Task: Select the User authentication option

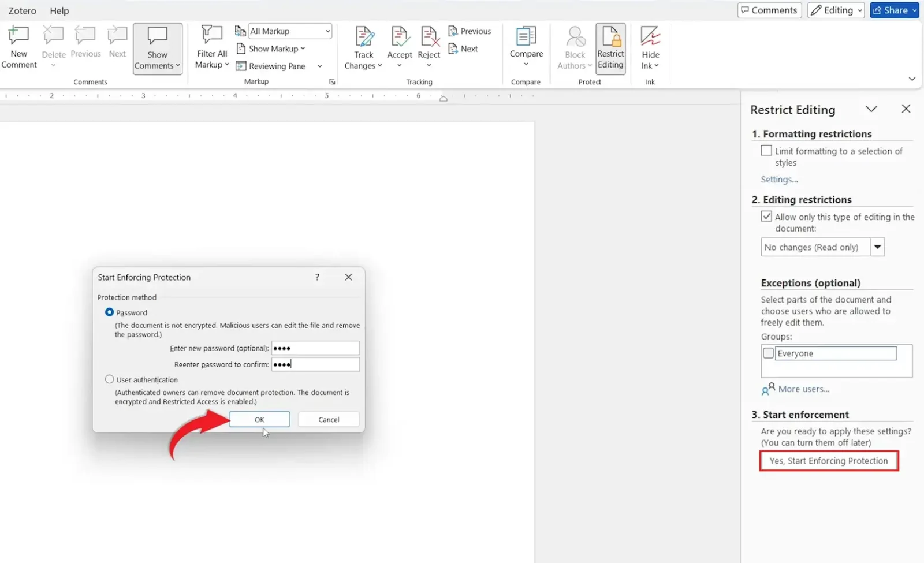Action: point(109,379)
